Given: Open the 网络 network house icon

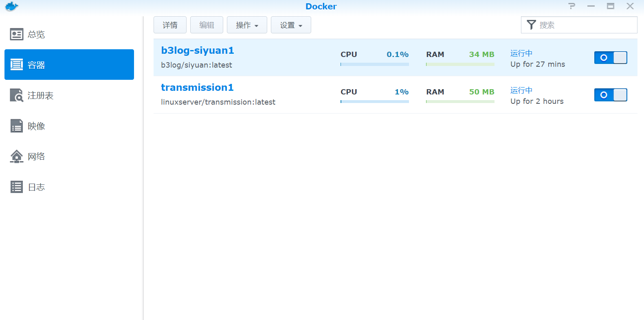Looking at the screenshot, I should pyautogui.click(x=17, y=156).
